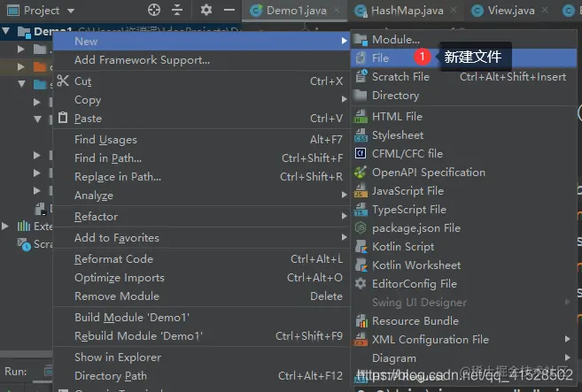The width and height of the screenshot is (582, 392).
Task: Select File in the New submenu
Action: (x=463, y=58)
